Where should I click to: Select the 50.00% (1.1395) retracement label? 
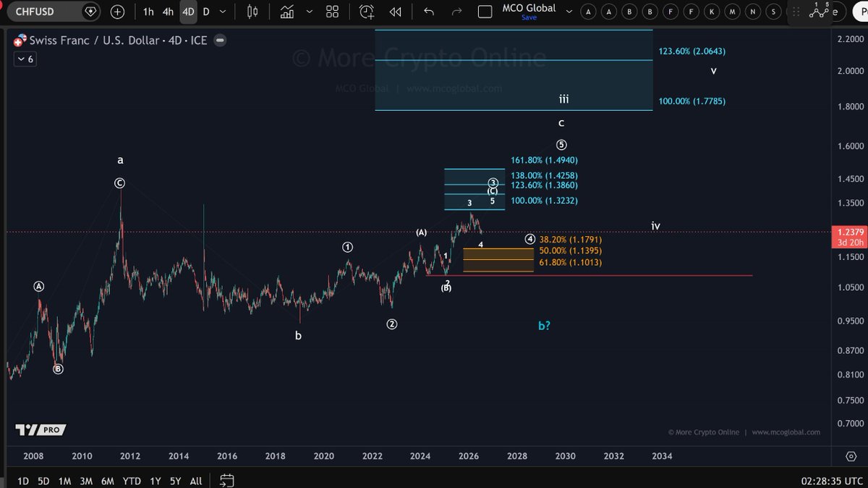[x=571, y=251]
